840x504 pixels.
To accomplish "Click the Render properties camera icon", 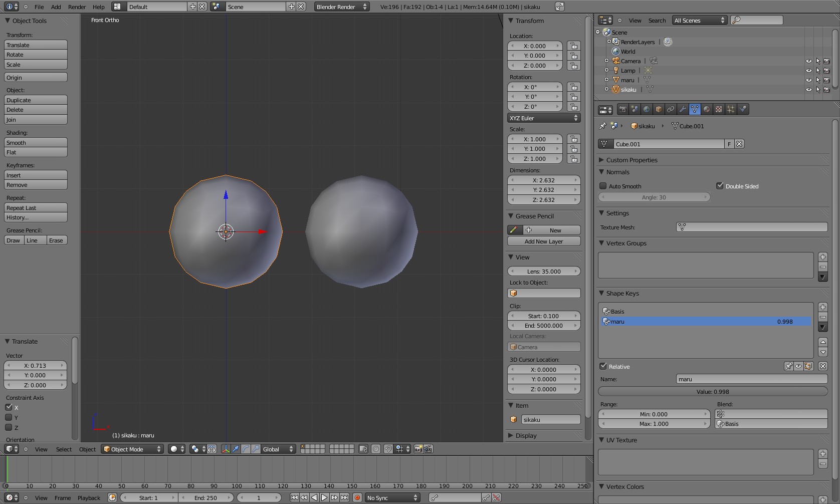I will (623, 109).
